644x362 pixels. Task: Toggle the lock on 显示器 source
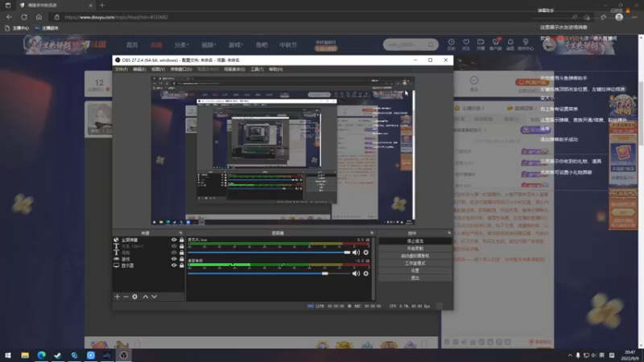(182, 265)
